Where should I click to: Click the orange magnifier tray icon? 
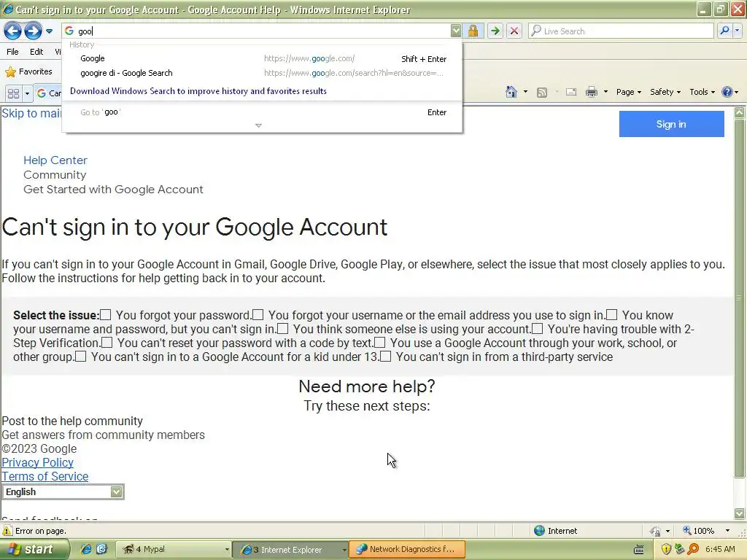(693, 549)
